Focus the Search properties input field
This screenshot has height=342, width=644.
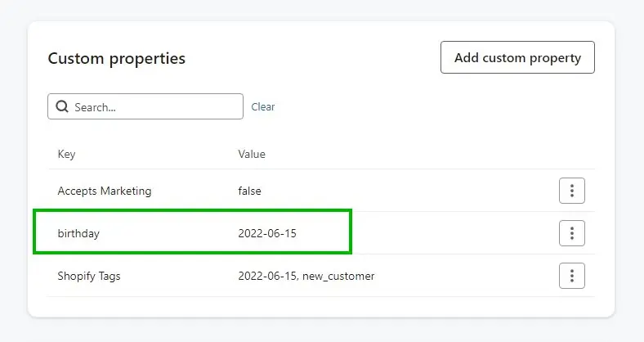(145, 106)
